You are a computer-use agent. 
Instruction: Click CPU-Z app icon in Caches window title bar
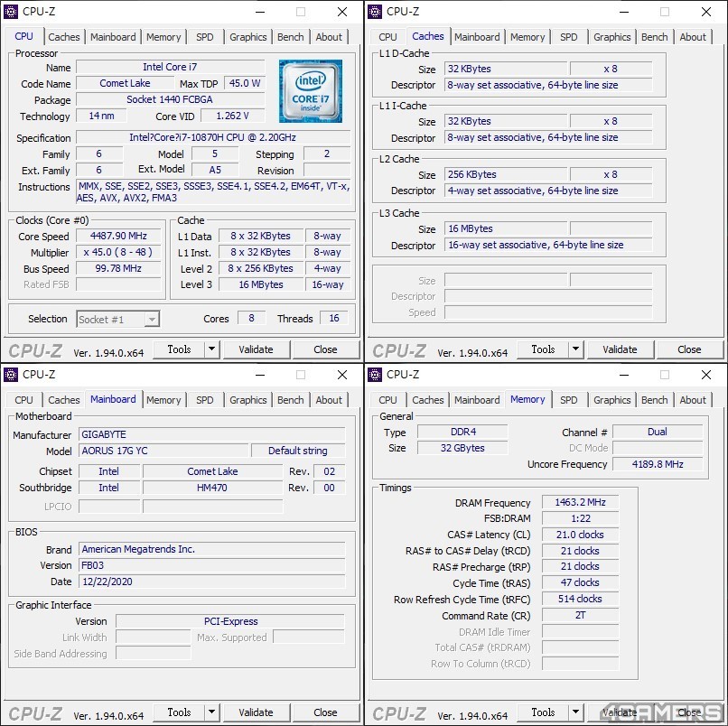[374, 11]
